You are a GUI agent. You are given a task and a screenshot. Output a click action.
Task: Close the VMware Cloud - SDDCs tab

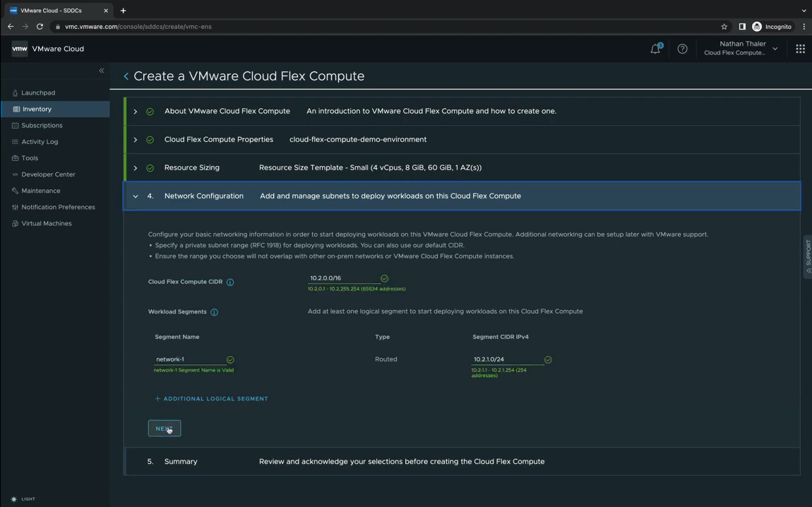pos(106,11)
